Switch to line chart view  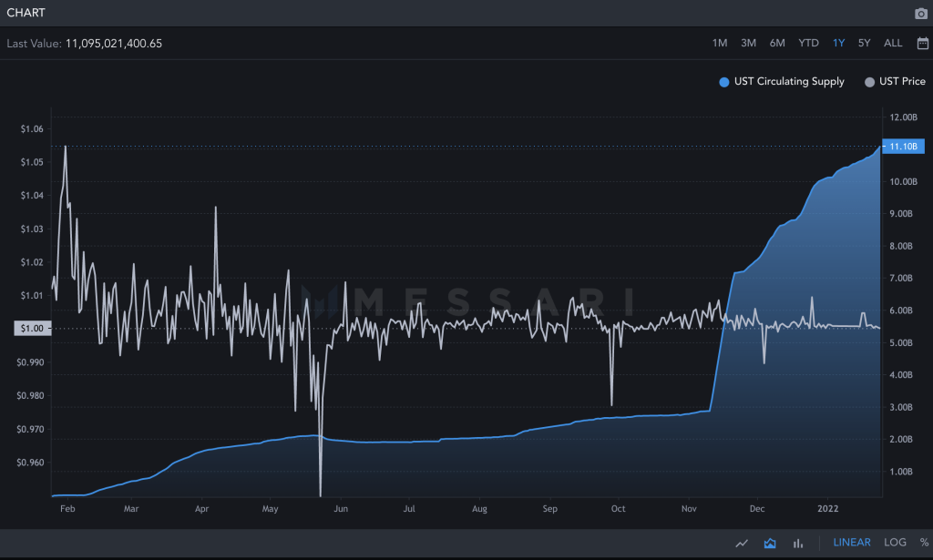(742, 543)
